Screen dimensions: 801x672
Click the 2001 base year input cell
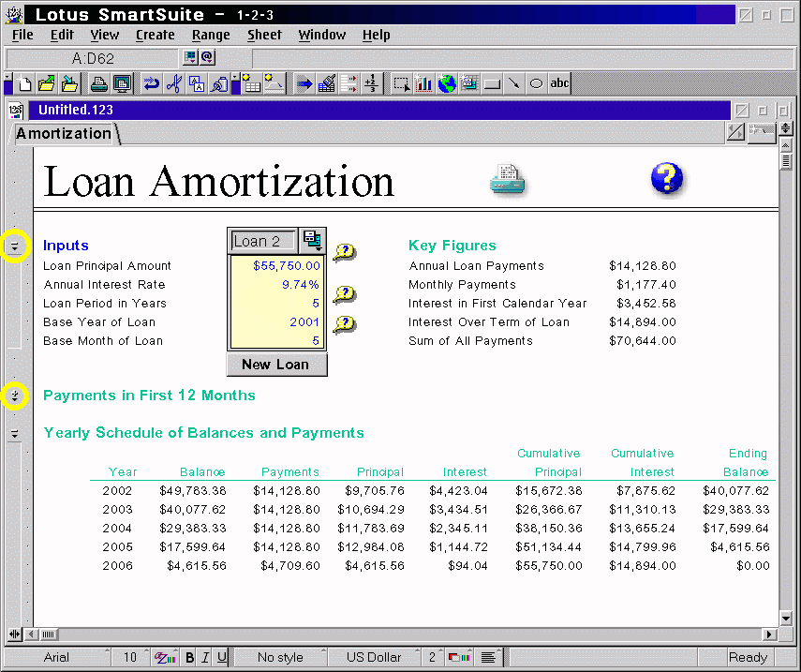276,322
